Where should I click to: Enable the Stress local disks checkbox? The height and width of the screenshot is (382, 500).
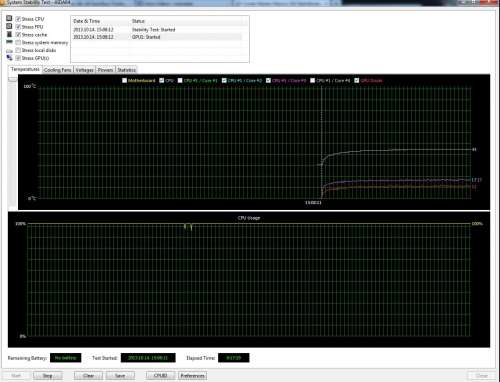click(18, 50)
